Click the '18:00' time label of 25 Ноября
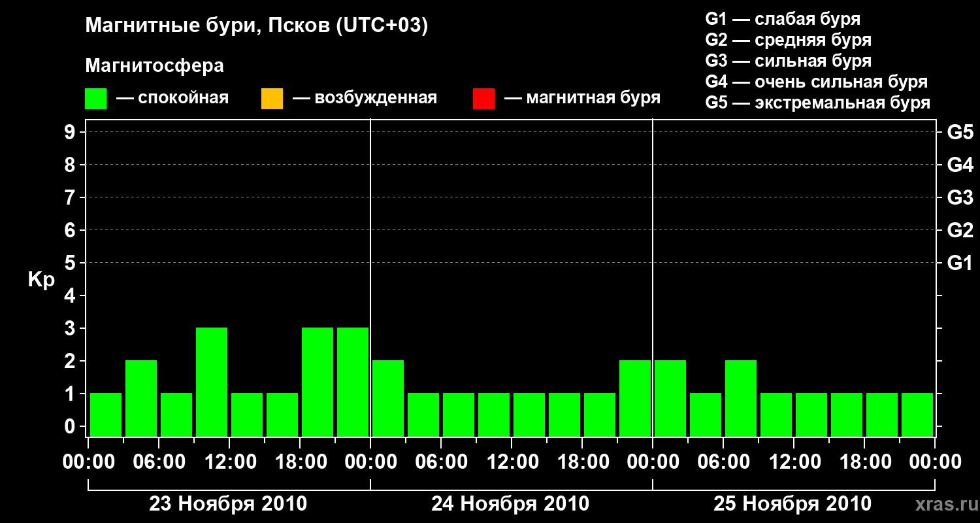This screenshot has height=523, width=980. [864, 462]
